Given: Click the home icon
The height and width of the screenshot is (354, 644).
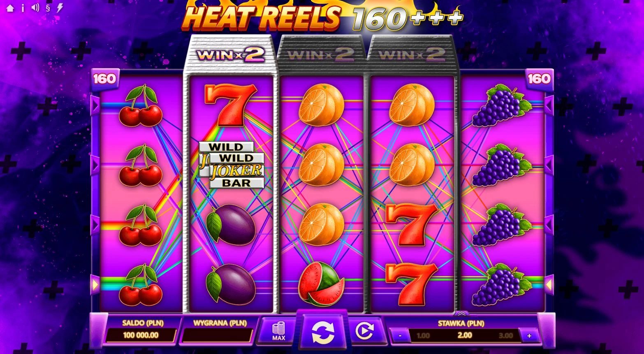Looking at the screenshot, I should (x=10, y=8).
